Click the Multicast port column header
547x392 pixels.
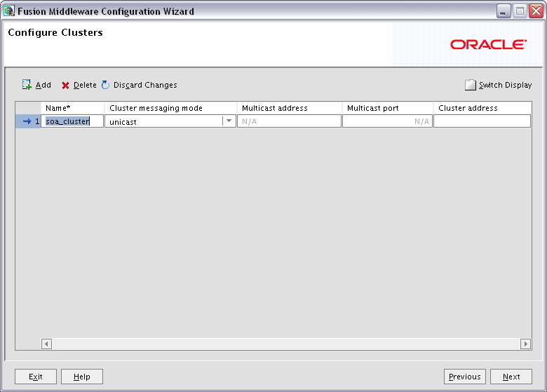coord(388,108)
